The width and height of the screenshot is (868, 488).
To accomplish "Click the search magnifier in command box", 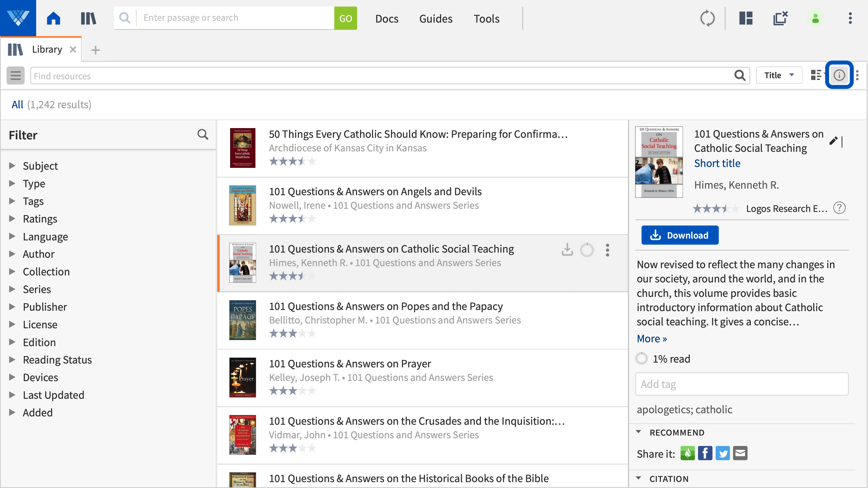I will point(125,18).
